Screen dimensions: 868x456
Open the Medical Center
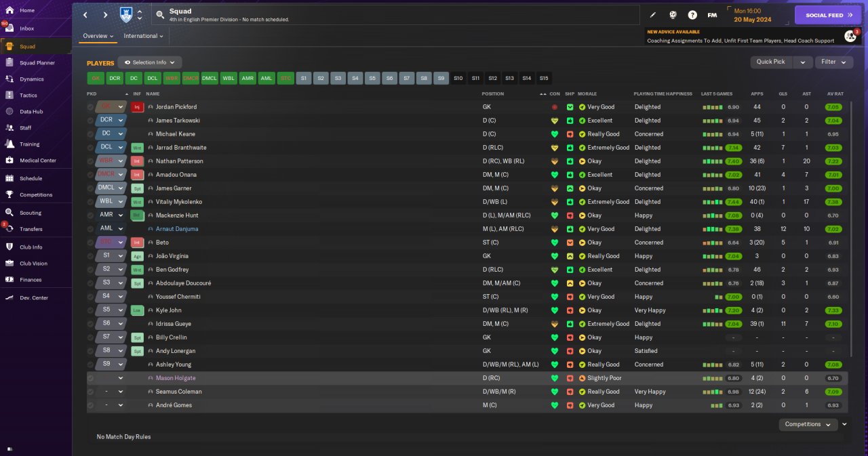pyautogui.click(x=38, y=160)
